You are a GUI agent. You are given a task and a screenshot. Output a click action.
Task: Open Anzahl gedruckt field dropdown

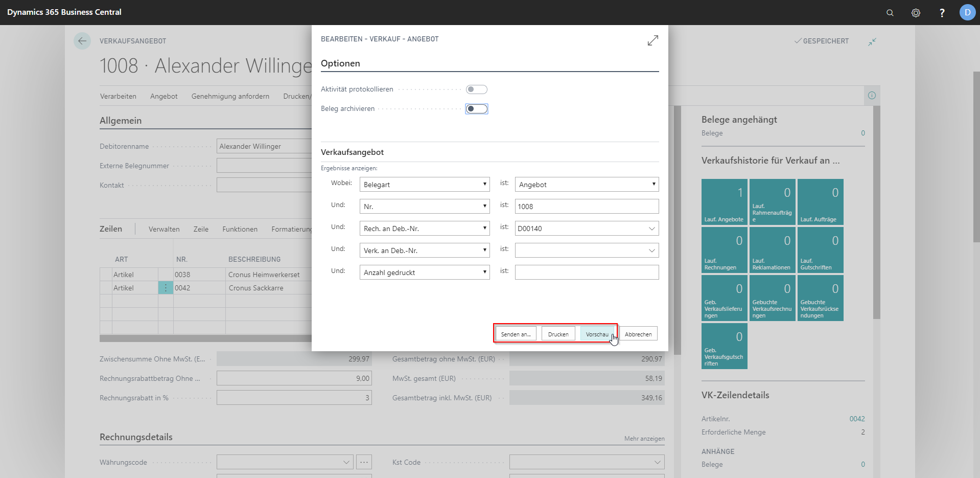click(425, 272)
